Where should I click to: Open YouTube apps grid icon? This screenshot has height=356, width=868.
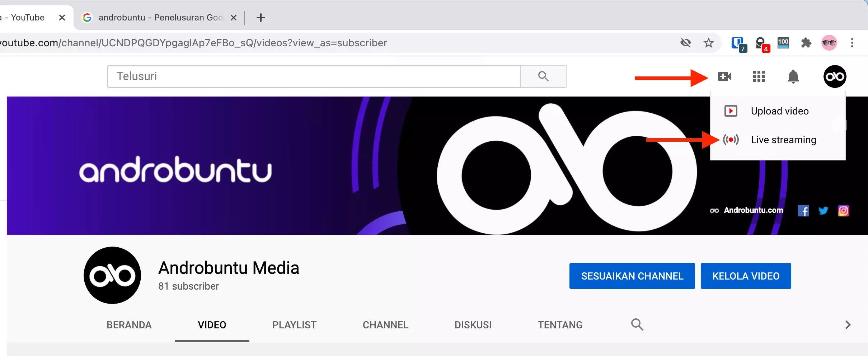coord(759,76)
